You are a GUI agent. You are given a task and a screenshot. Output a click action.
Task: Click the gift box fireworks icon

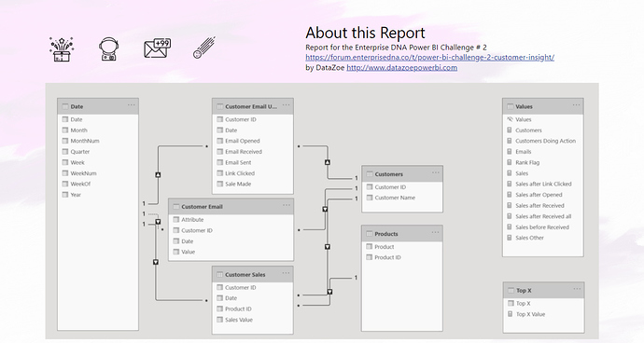click(62, 48)
